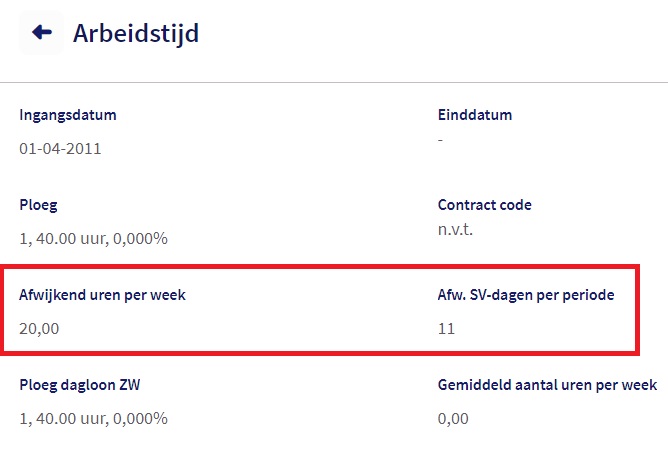Select the 0,00 average hours value

click(453, 418)
